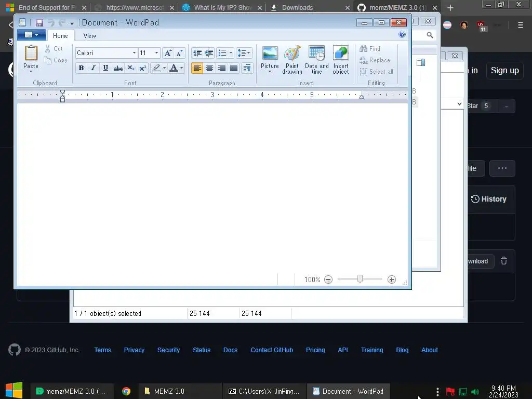The height and width of the screenshot is (399, 532).
Task: Click Replace in Editing group
Action: (x=375, y=60)
